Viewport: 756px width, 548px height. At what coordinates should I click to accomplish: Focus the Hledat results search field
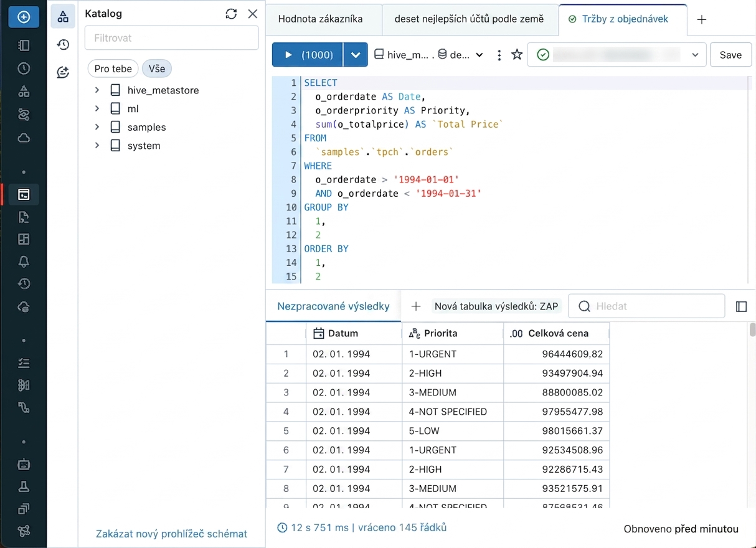[x=646, y=306]
